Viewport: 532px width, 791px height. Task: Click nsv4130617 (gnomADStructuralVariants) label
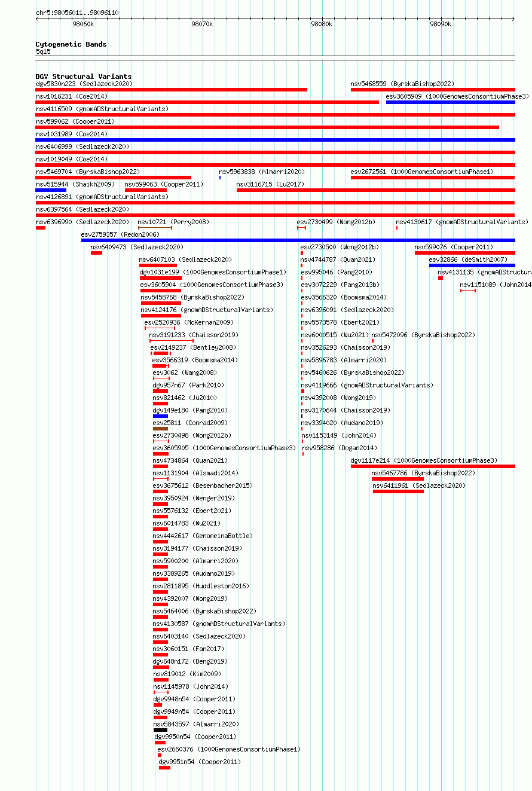(x=462, y=222)
